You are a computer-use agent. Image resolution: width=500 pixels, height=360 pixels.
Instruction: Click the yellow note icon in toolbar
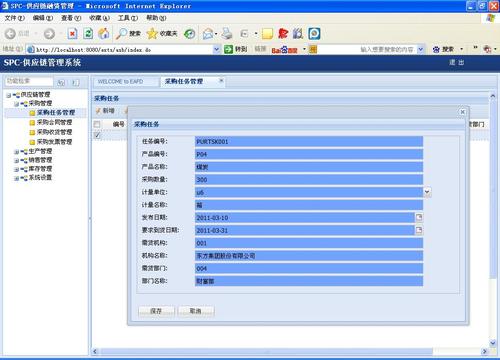(267, 33)
